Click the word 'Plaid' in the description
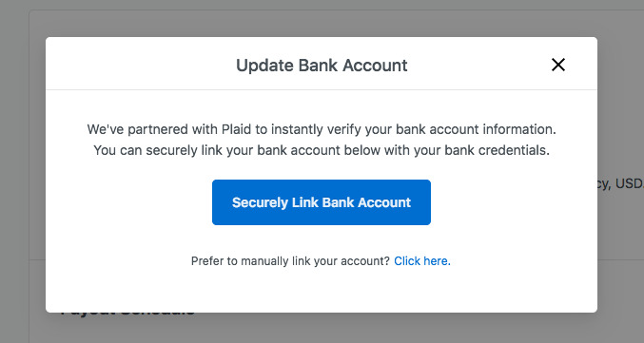644x343 pixels. [236, 129]
